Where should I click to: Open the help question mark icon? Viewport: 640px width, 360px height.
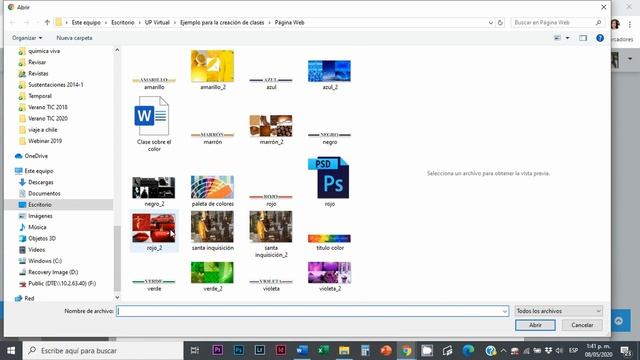pos(600,38)
